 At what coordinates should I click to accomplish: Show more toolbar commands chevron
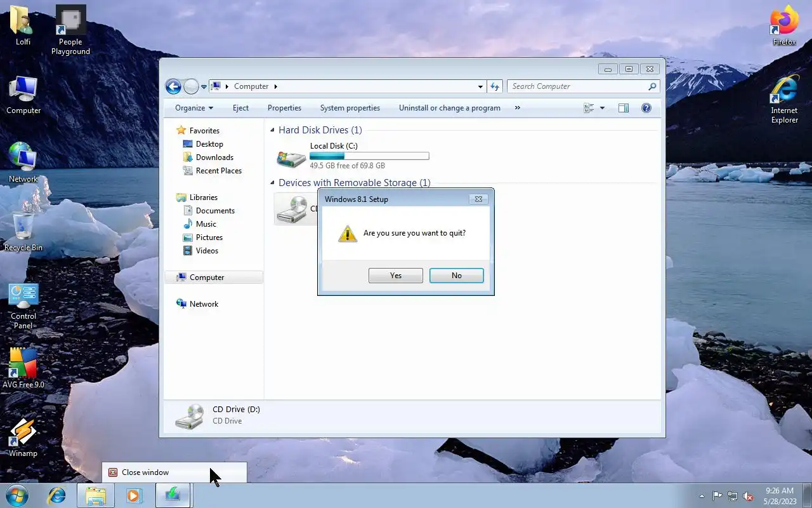click(517, 108)
